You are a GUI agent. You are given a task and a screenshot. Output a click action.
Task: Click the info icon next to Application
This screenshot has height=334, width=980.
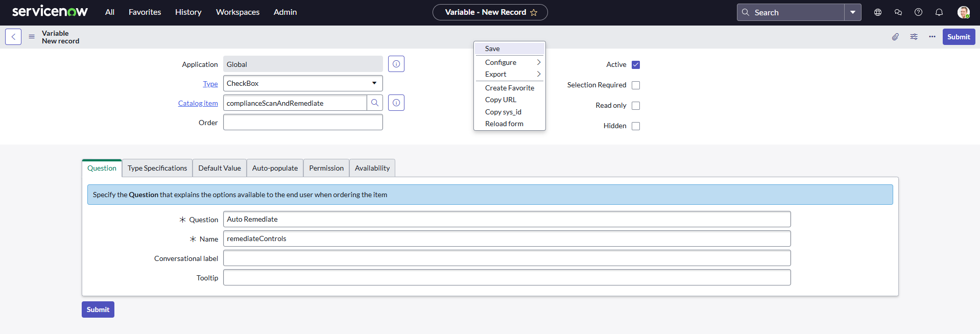[396, 64]
